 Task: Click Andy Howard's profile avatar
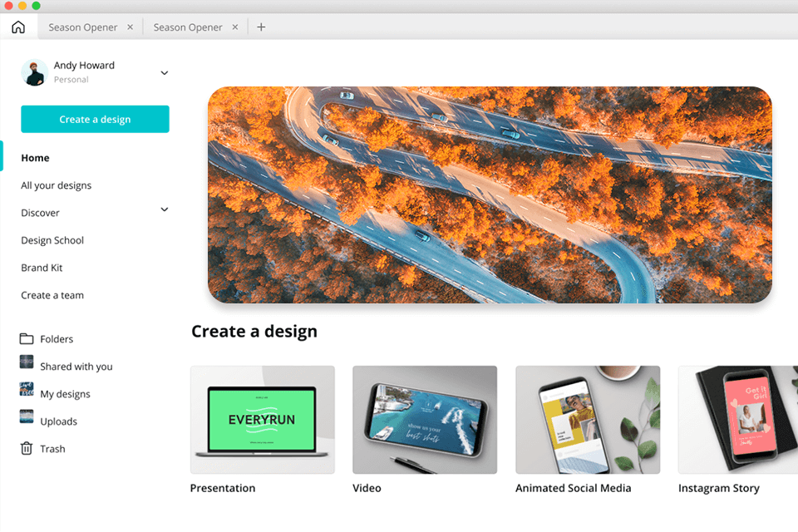(x=33, y=72)
